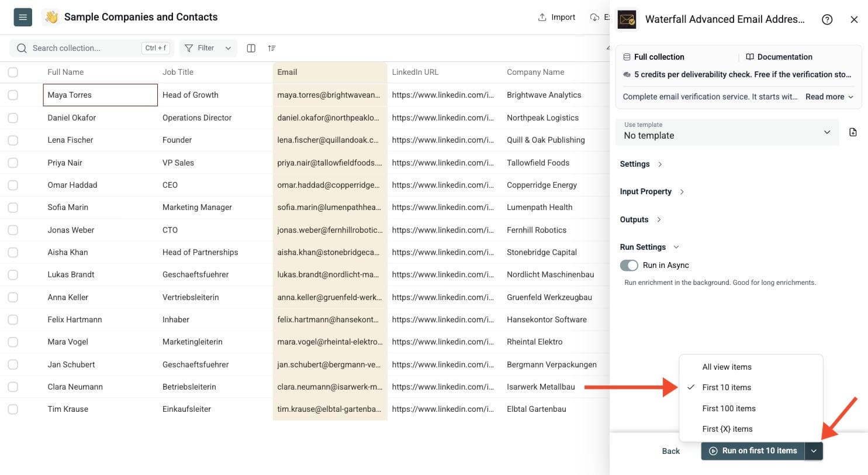Open the help question mark icon
Image resolution: width=868 pixels, height=475 pixels.
827,19
